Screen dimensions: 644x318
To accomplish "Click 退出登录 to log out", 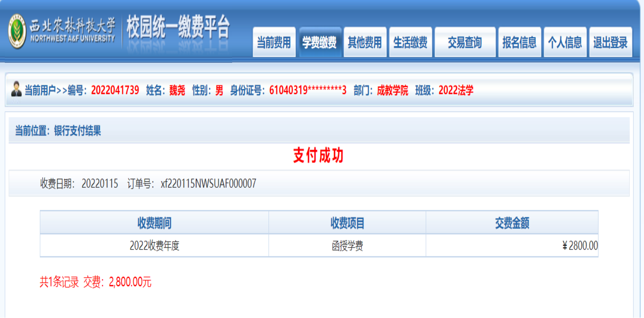I will point(610,43).
